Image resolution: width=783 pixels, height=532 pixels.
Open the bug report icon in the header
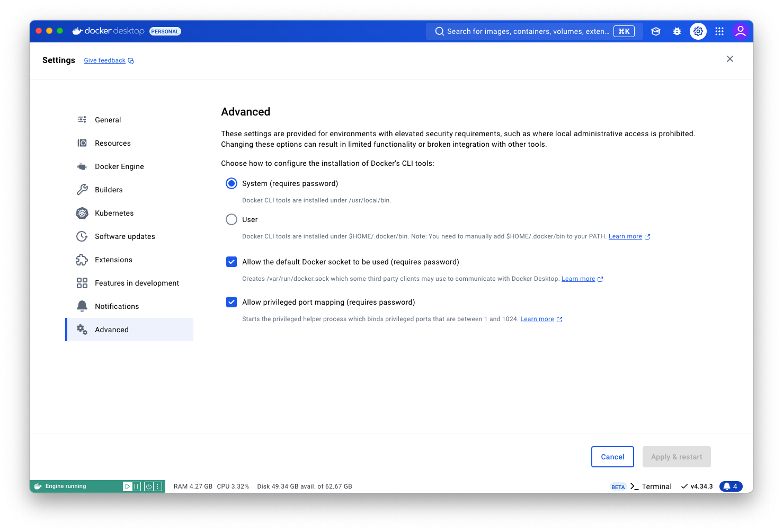coord(677,31)
